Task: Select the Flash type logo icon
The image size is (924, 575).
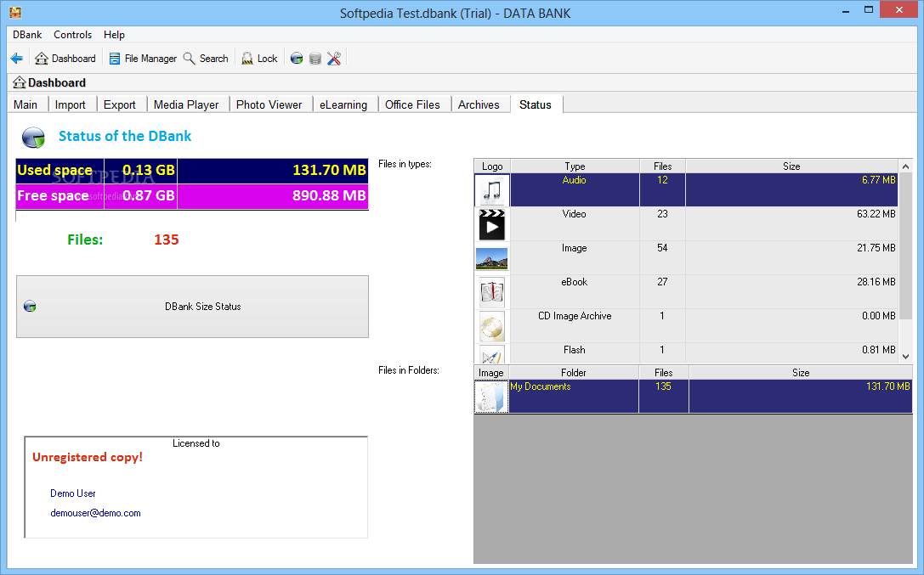Action: (x=491, y=353)
